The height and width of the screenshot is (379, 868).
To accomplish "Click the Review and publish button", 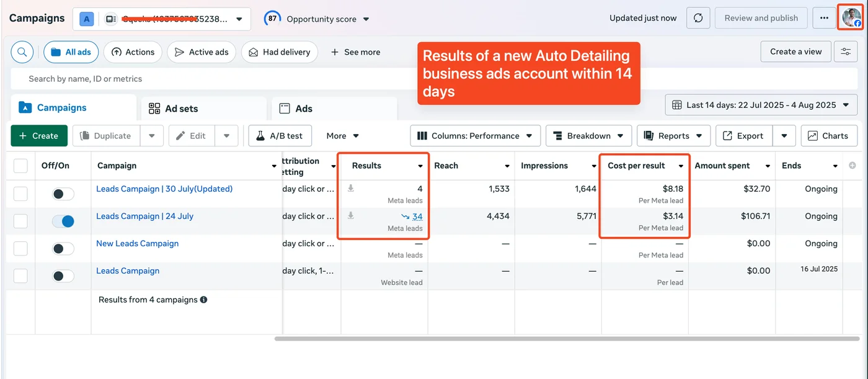I will point(761,17).
